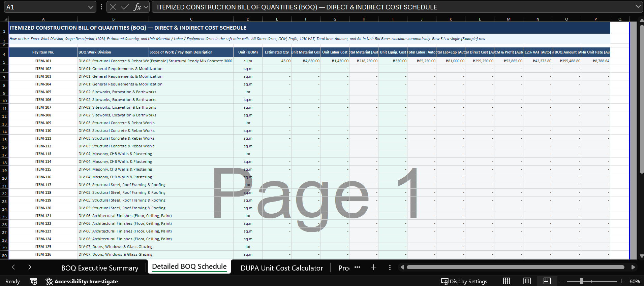The height and width of the screenshot is (286, 644).
Task: Click the macro recording status bar icon
Action: 33,281
